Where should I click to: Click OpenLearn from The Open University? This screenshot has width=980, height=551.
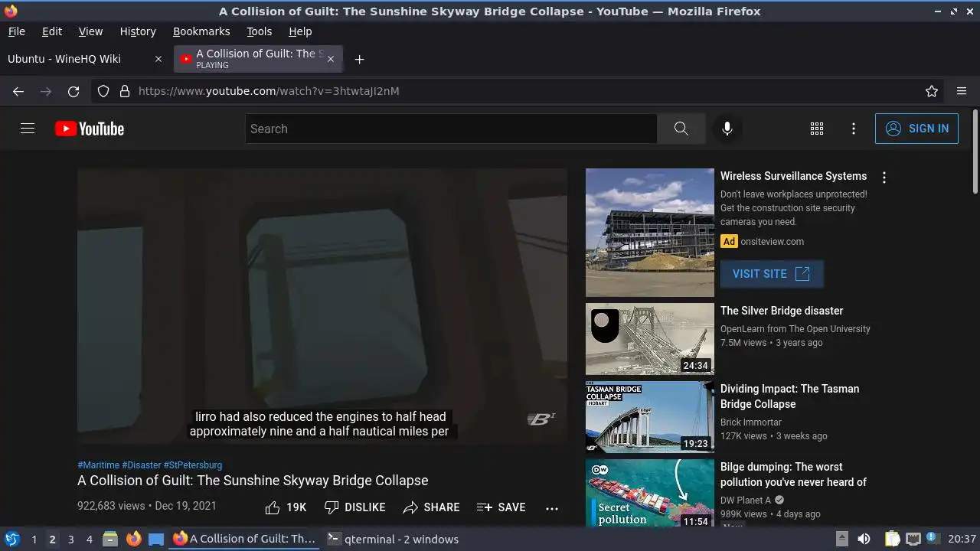pyautogui.click(x=795, y=329)
